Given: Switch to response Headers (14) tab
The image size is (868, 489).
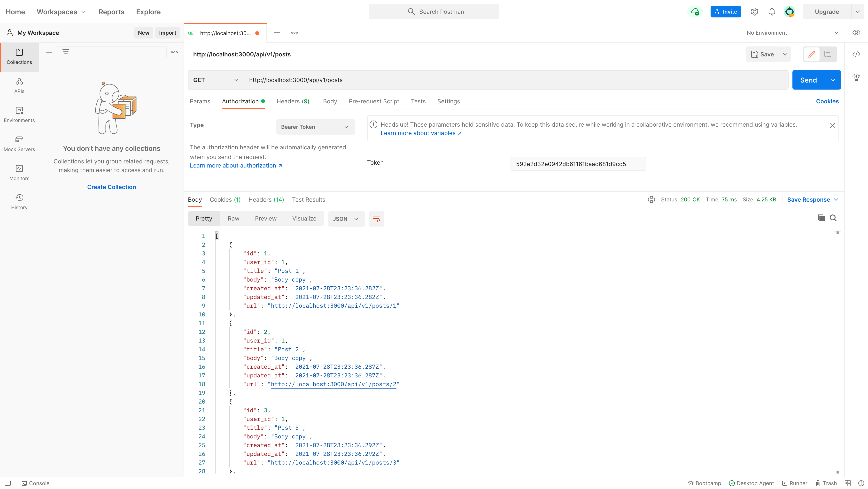Looking at the screenshot, I should 266,200.
